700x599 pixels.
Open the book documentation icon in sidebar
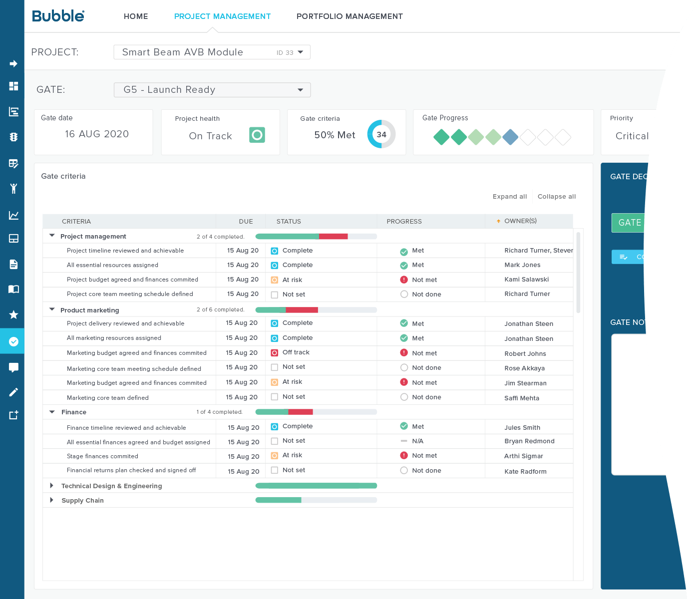pos(12,289)
